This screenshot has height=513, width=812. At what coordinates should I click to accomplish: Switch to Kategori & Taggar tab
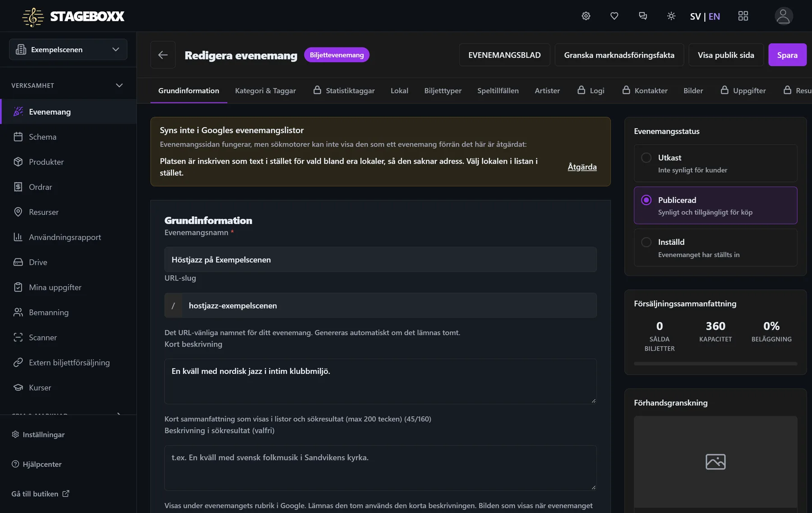point(265,91)
